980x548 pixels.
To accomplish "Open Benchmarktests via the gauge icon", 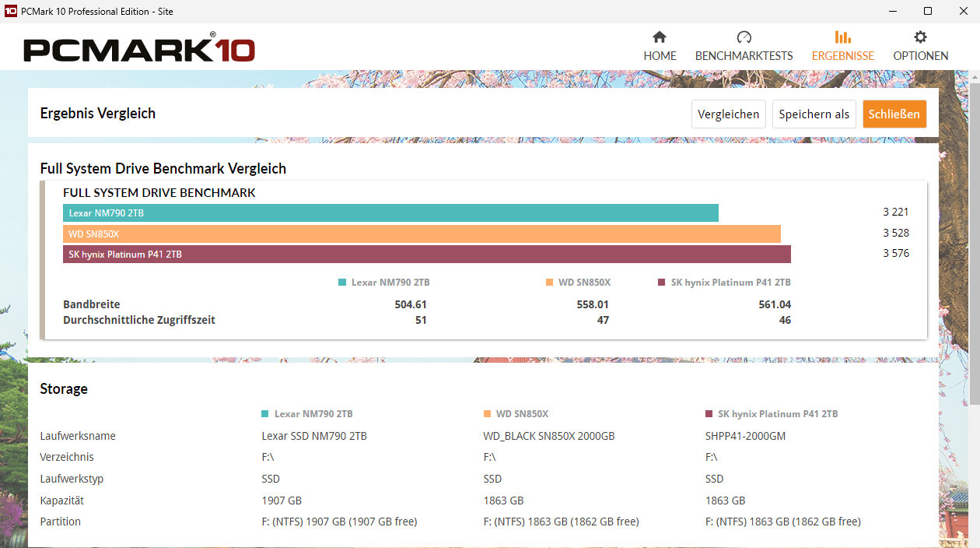I will 744,37.
